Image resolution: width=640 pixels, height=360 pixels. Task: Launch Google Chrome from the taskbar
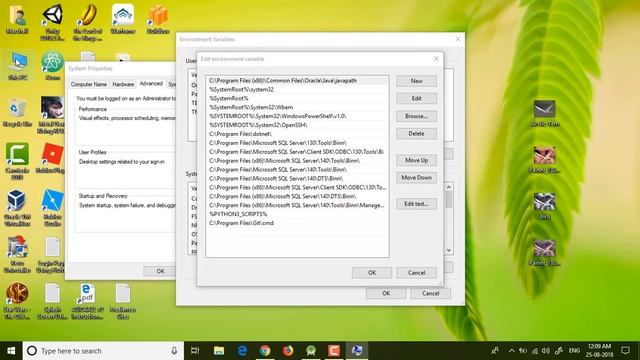coord(265,351)
